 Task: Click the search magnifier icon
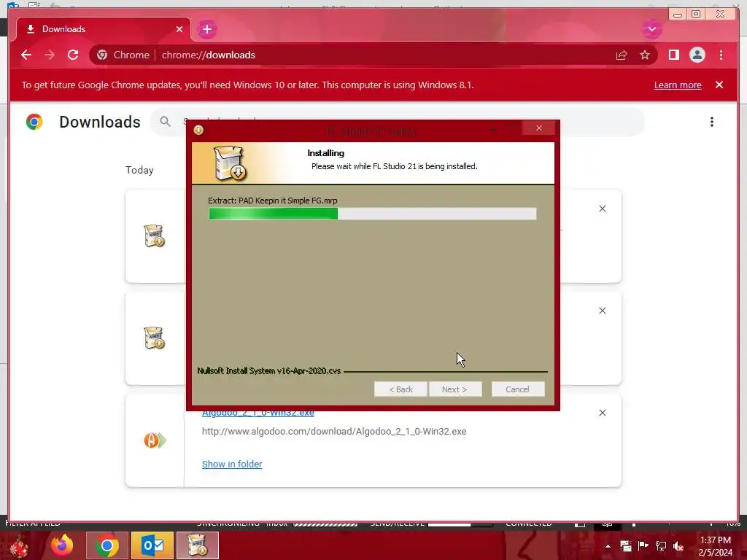(165, 122)
